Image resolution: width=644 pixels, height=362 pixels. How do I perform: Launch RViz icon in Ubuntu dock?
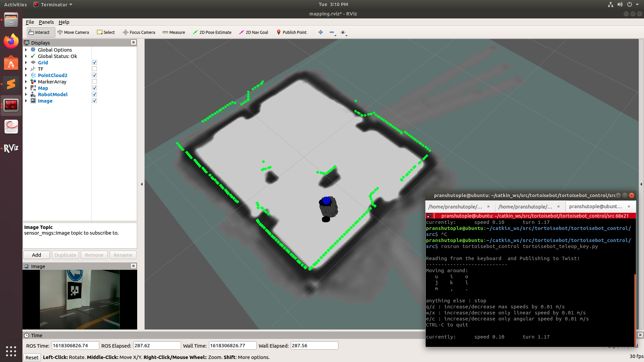(11, 148)
